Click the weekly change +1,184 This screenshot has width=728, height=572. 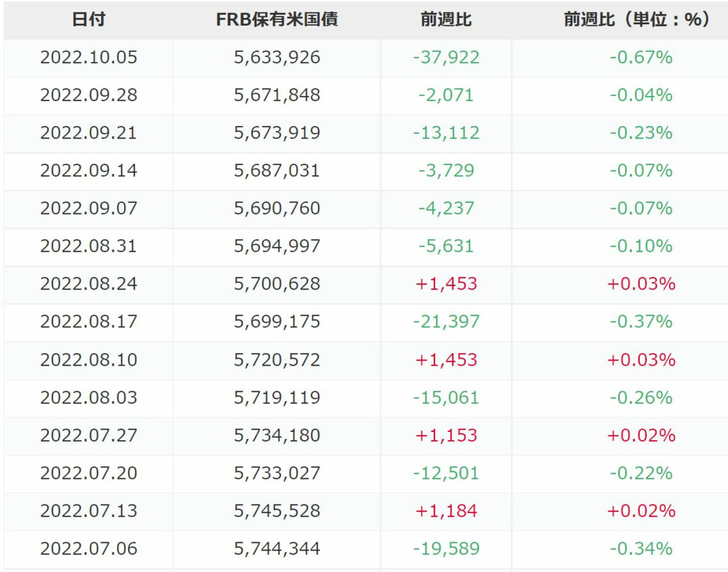[x=446, y=511]
